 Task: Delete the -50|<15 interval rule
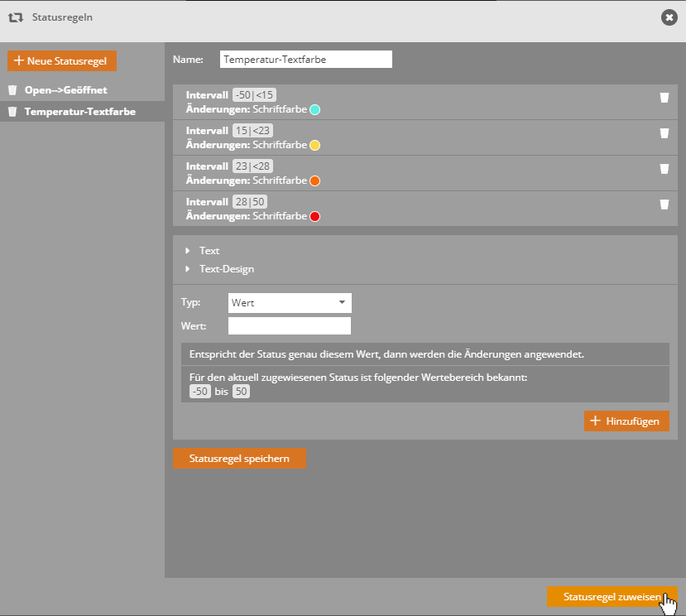click(664, 98)
